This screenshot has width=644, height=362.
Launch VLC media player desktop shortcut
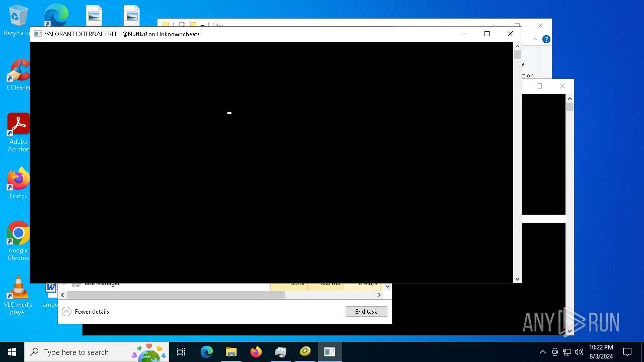pos(19,296)
